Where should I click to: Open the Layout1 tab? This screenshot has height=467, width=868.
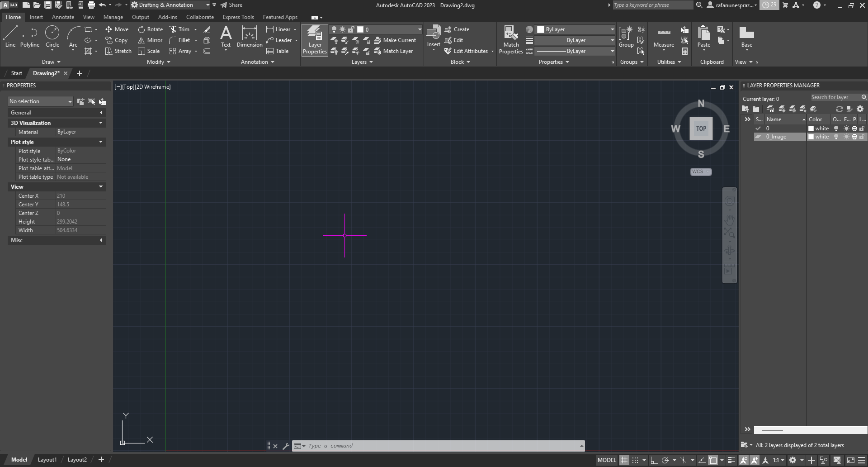click(x=47, y=459)
